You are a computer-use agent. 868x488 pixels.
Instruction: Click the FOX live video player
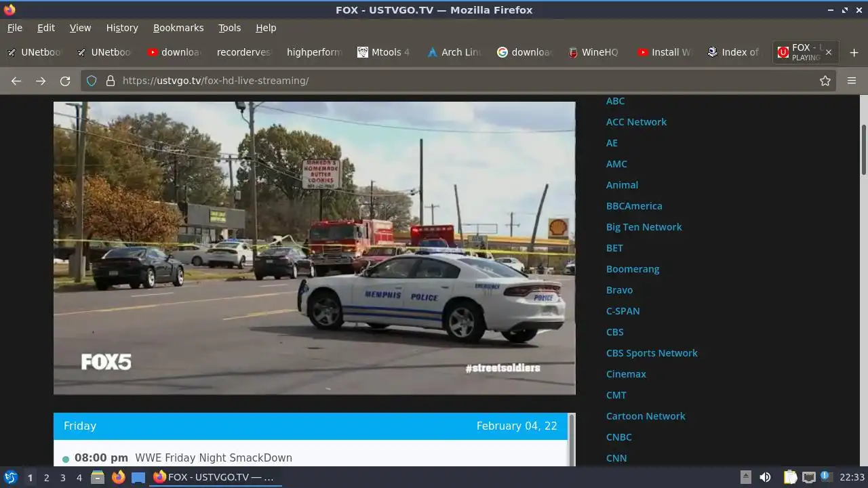pyautogui.click(x=315, y=248)
